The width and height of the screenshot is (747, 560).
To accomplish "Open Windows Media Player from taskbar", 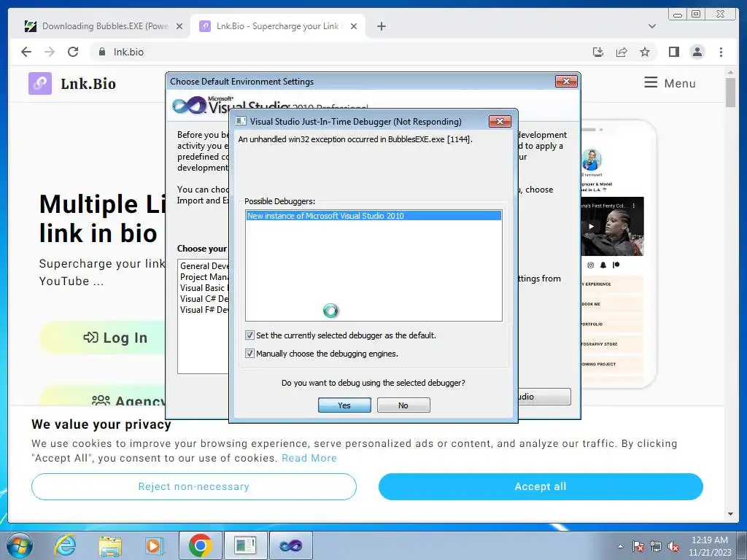I will point(155,545).
